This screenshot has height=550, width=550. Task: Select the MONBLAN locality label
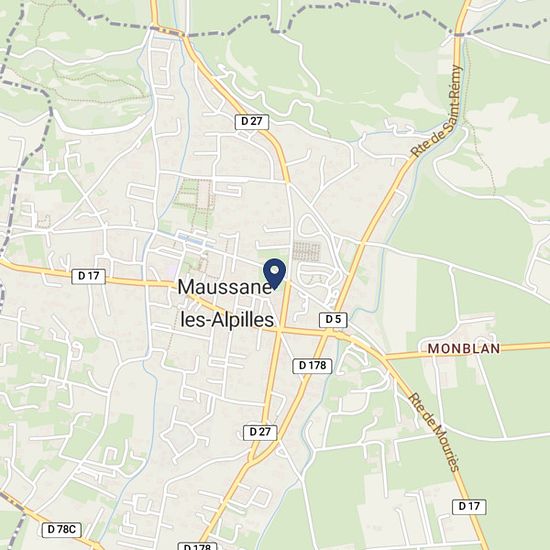(x=464, y=349)
